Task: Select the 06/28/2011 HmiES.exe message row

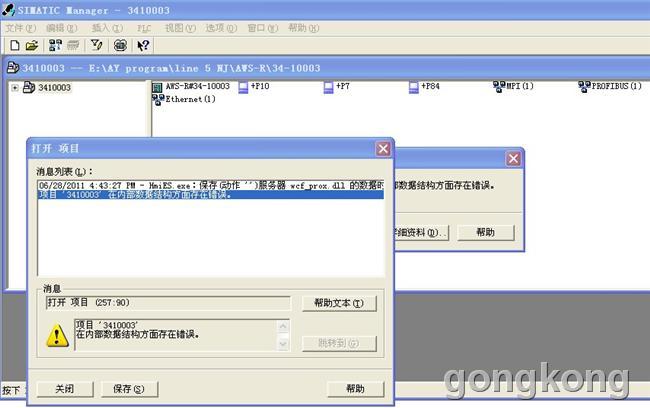Action: coord(211,185)
